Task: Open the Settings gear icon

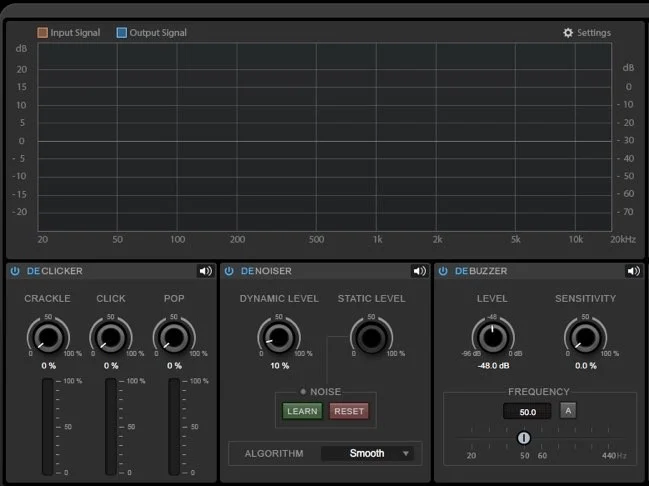Action: point(568,33)
